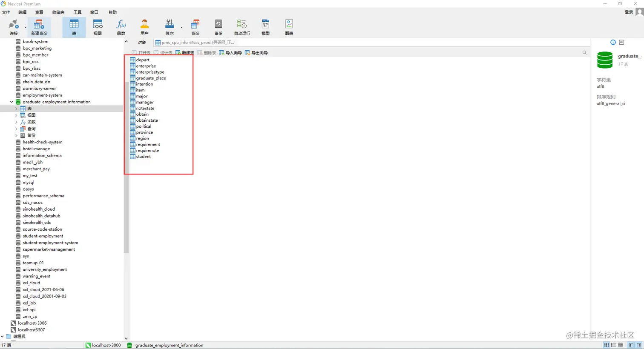
Task: Click the tree scrollbar up arrow
Action: tap(126, 41)
